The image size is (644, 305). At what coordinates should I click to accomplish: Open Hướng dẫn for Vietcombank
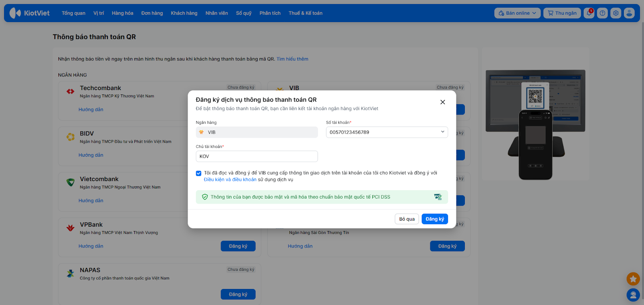91,201
